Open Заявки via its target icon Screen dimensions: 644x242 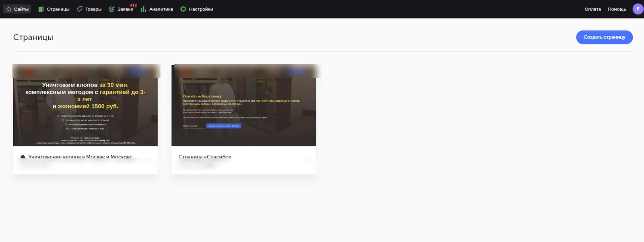coord(111,9)
